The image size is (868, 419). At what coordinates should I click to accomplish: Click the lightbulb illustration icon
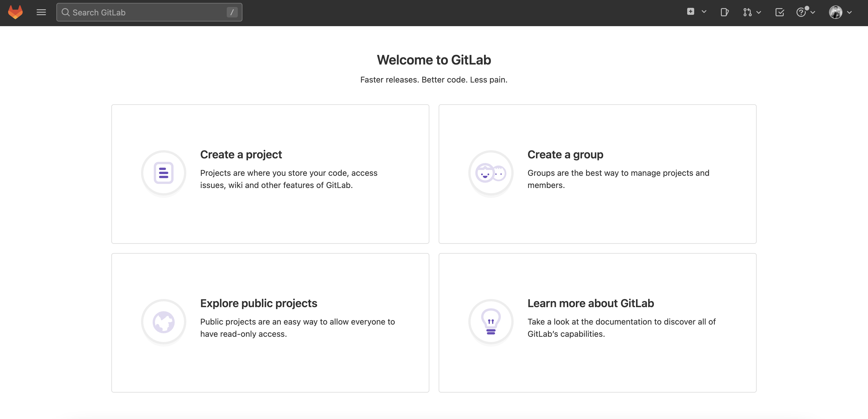pyautogui.click(x=491, y=322)
